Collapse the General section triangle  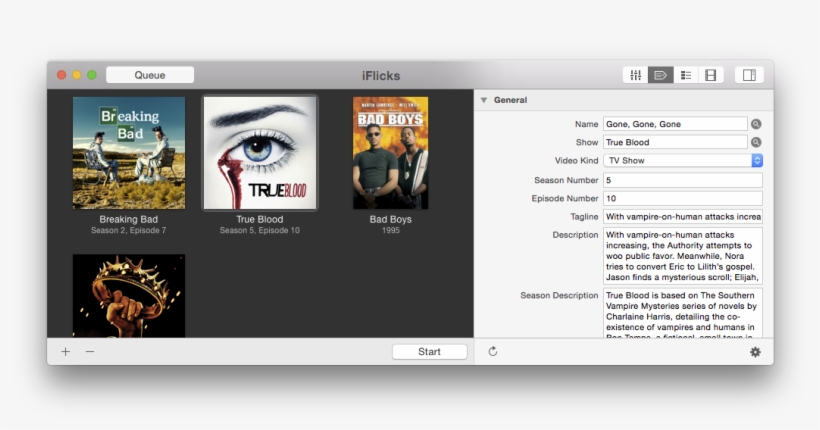click(484, 100)
